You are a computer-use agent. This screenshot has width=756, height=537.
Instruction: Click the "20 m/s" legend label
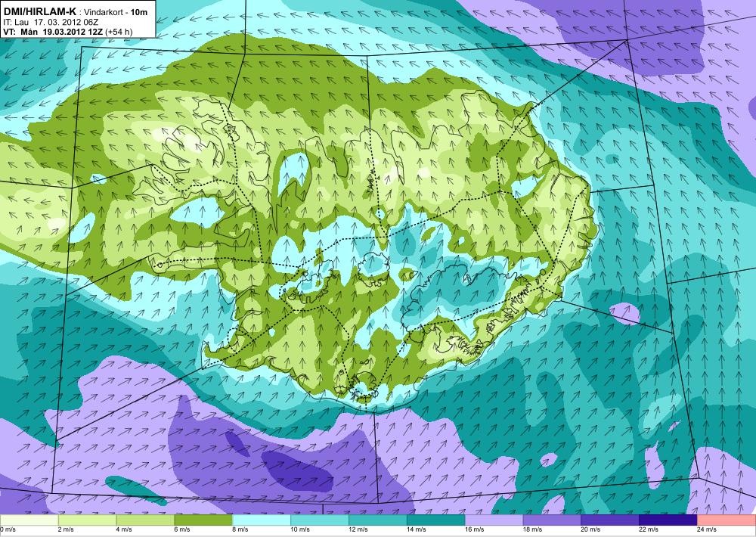tap(590, 529)
